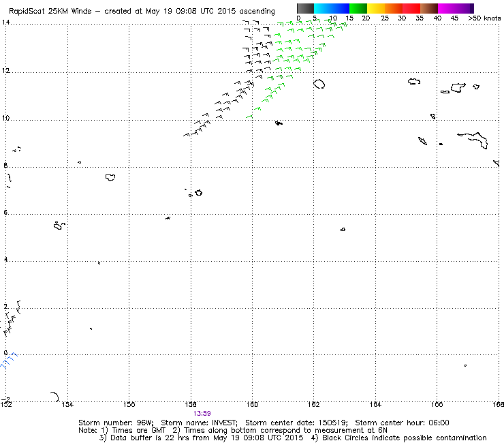Click the filled island near 161E 10N
This screenshot has height=443, width=504.
[279, 123]
